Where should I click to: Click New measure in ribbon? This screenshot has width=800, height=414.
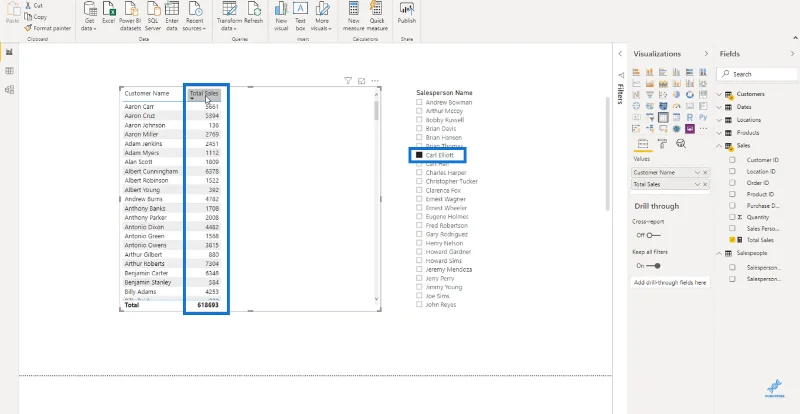click(x=354, y=16)
